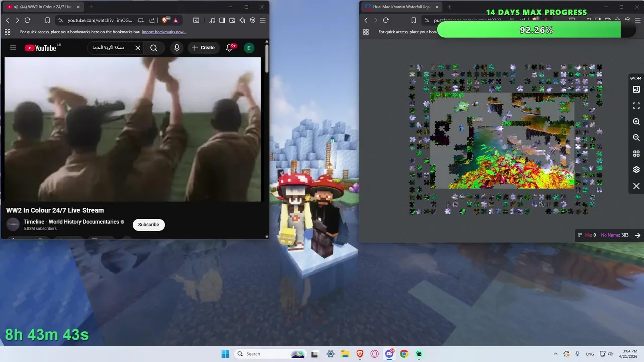Open Brave browser from the taskbar
Screen dimensions: 644x362
tap(360, 354)
